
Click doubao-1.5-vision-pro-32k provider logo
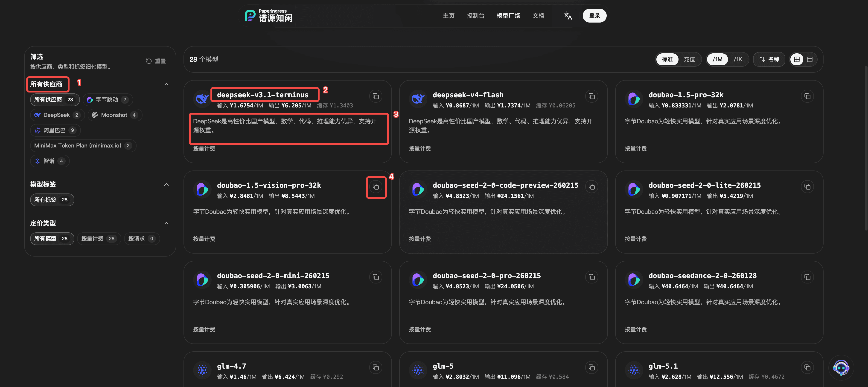[202, 189]
